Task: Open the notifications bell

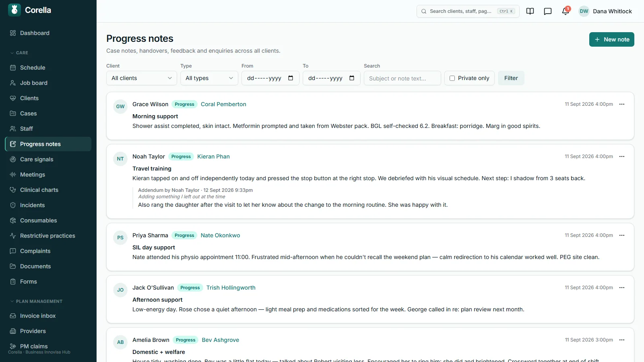Action: [565, 11]
